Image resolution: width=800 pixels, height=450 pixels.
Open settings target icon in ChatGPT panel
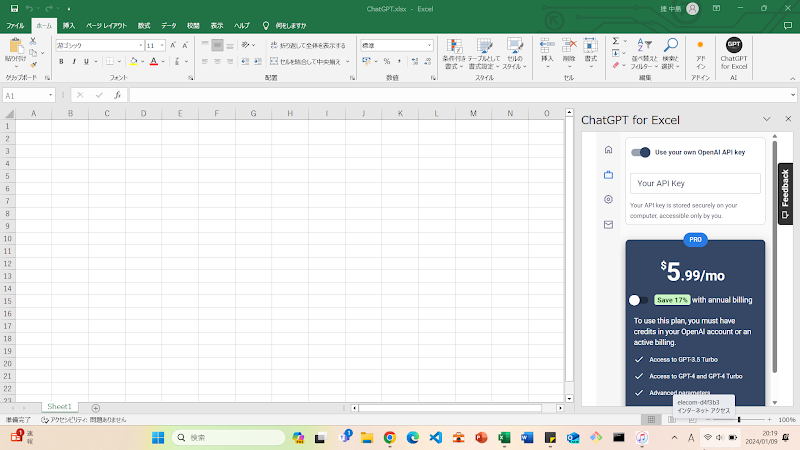click(608, 199)
